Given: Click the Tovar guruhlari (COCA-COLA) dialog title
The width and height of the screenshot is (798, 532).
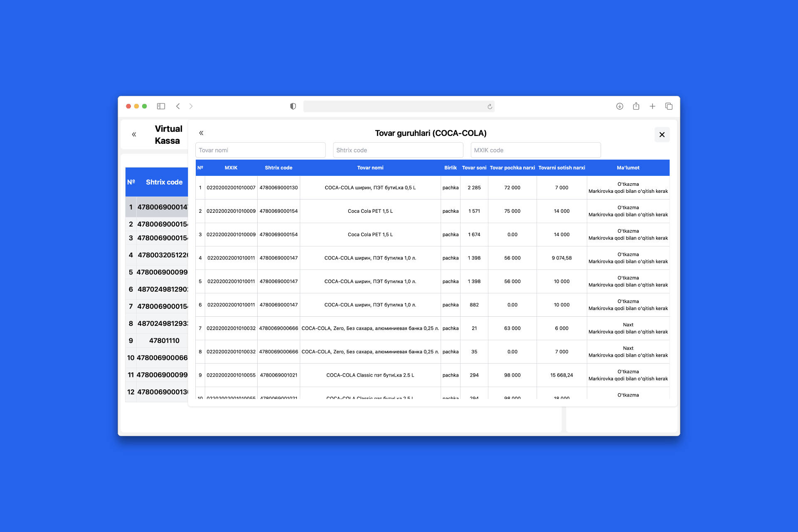Looking at the screenshot, I should [x=431, y=133].
